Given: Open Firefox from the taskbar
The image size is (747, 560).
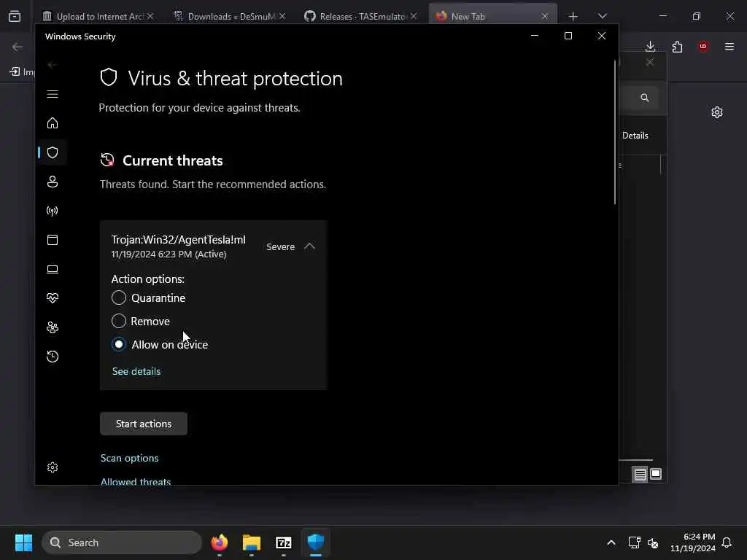Looking at the screenshot, I should tap(219, 542).
